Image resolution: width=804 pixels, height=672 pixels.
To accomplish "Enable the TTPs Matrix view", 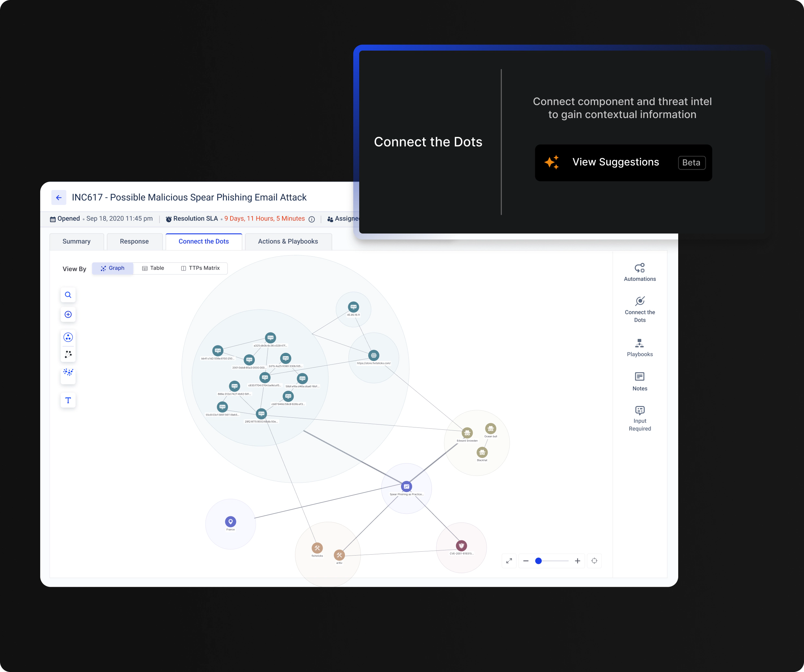I will (x=200, y=268).
